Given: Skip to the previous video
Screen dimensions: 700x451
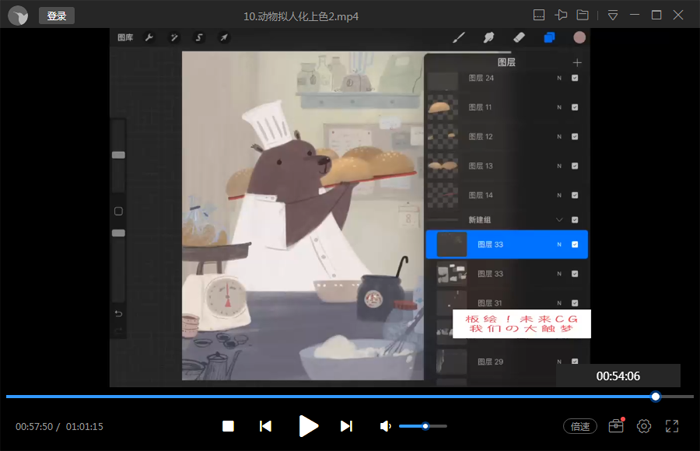Looking at the screenshot, I should click(x=265, y=426).
